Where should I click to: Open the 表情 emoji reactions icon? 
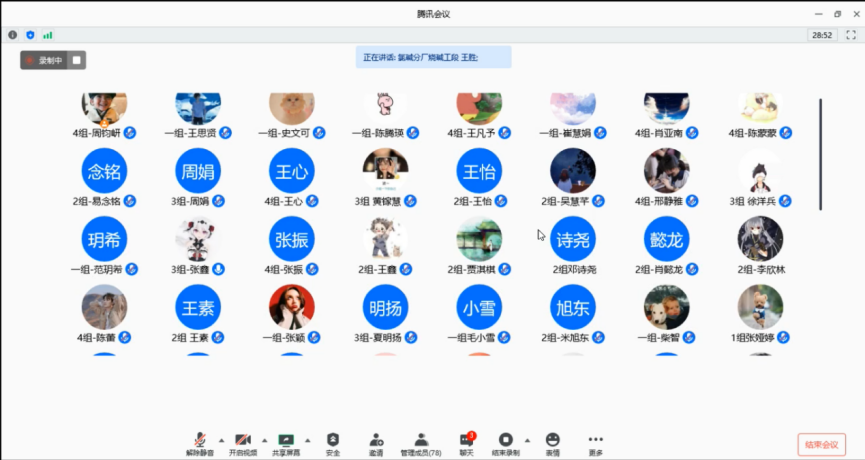pos(553,440)
